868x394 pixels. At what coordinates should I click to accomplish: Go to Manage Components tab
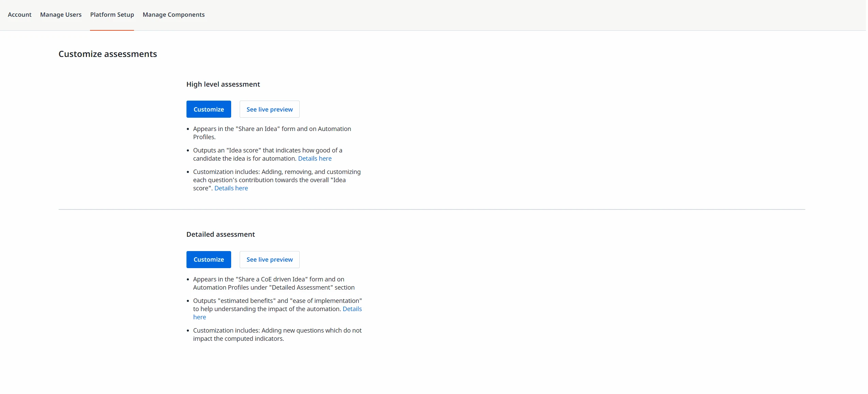tap(174, 15)
